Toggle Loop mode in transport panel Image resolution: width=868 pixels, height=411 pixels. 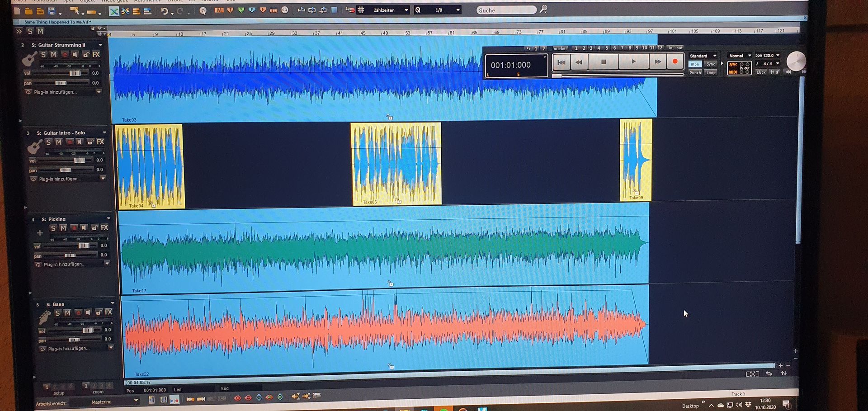click(x=711, y=72)
